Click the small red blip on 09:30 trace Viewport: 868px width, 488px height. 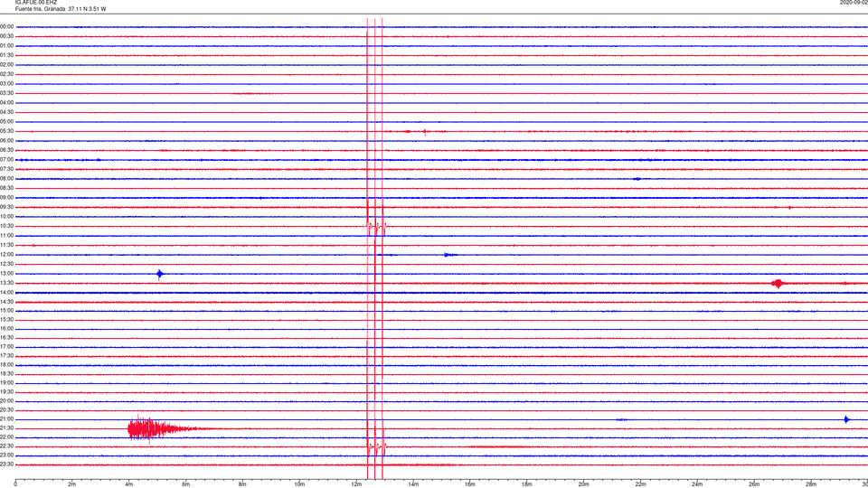point(789,208)
